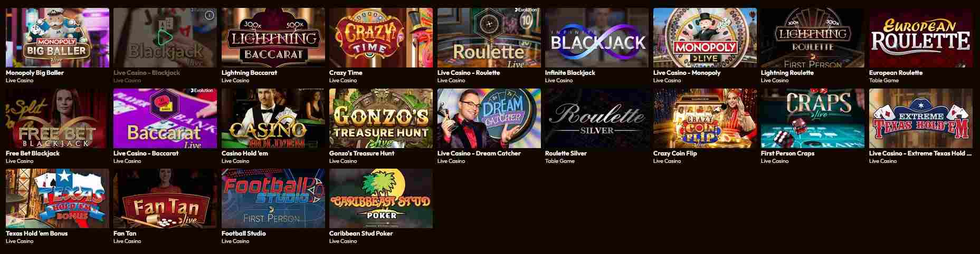
Task: Open the Casino Hold 'em title link
Action: [x=245, y=153]
